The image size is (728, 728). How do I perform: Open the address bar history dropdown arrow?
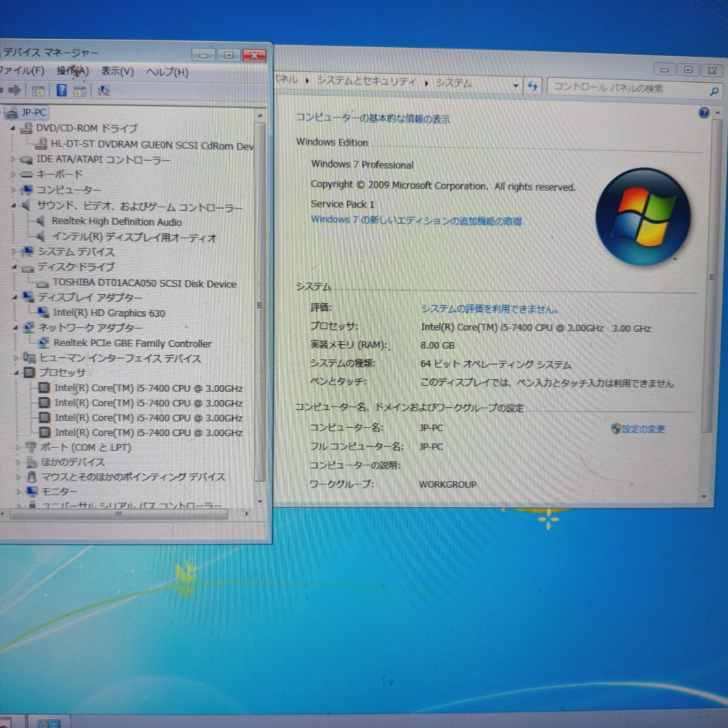pos(516,86)
